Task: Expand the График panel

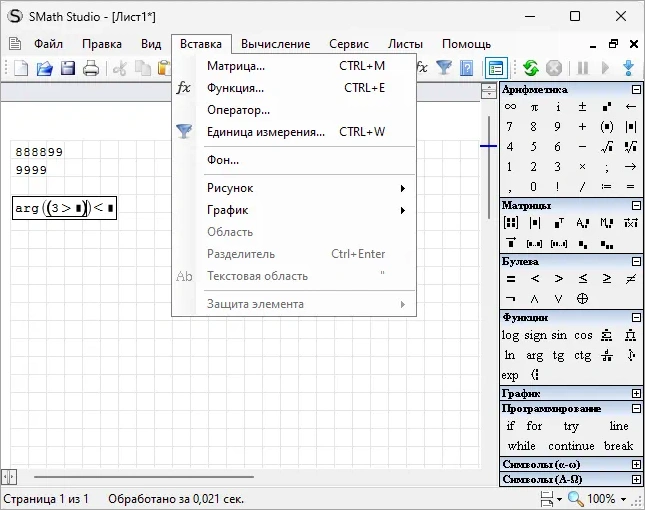Action: coord(636,394)
